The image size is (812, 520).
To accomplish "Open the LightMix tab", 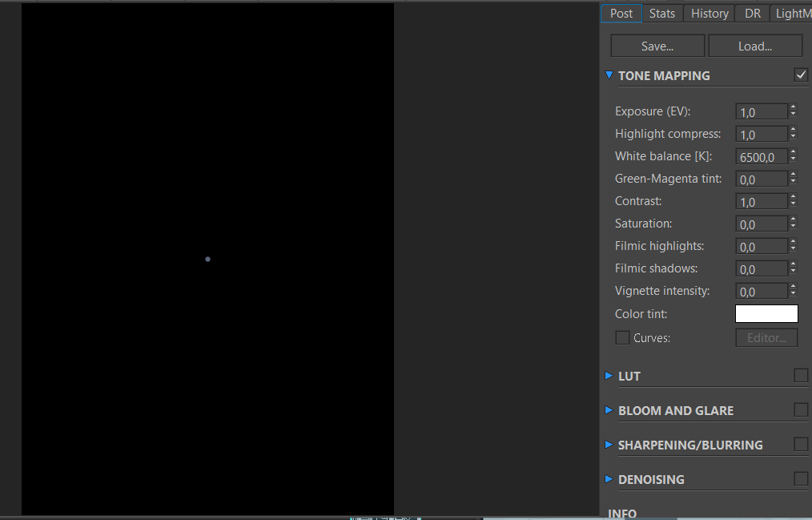I will pyautogui.click(x=791, y=14).
